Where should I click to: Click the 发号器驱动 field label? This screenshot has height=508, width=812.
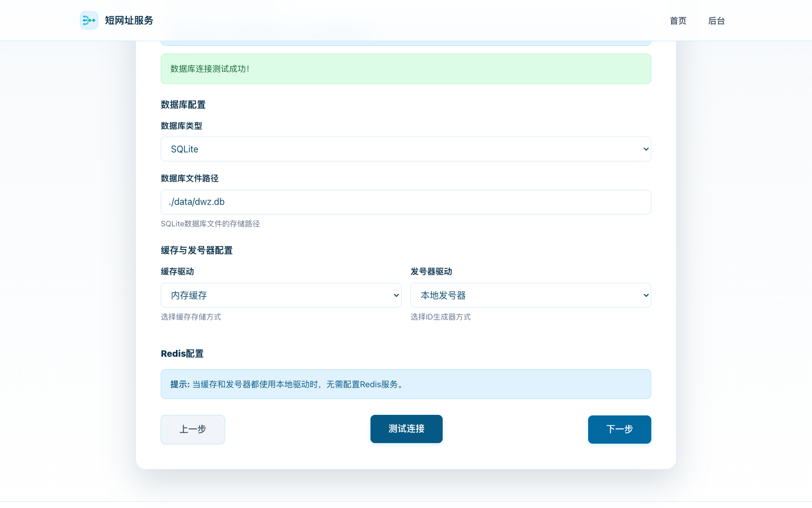click(x=431, y=271)
